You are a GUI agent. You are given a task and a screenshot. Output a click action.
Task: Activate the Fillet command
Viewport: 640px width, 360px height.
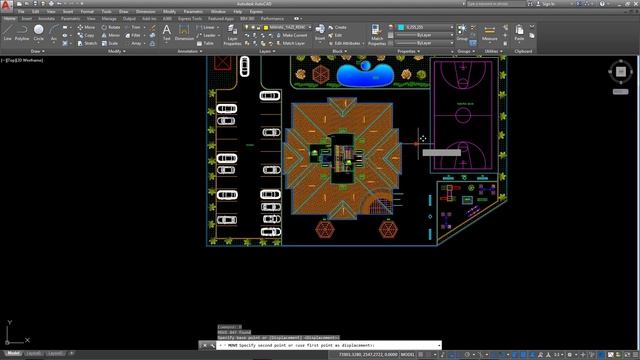pos(133,35)
